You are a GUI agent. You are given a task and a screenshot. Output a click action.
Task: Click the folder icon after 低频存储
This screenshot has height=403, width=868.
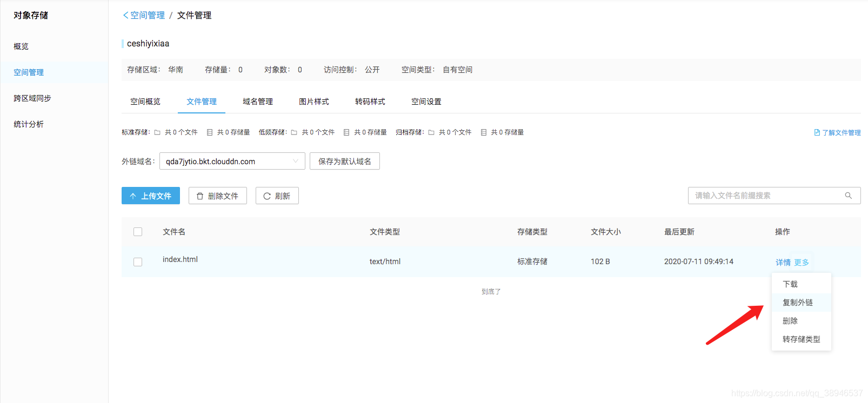294,132
